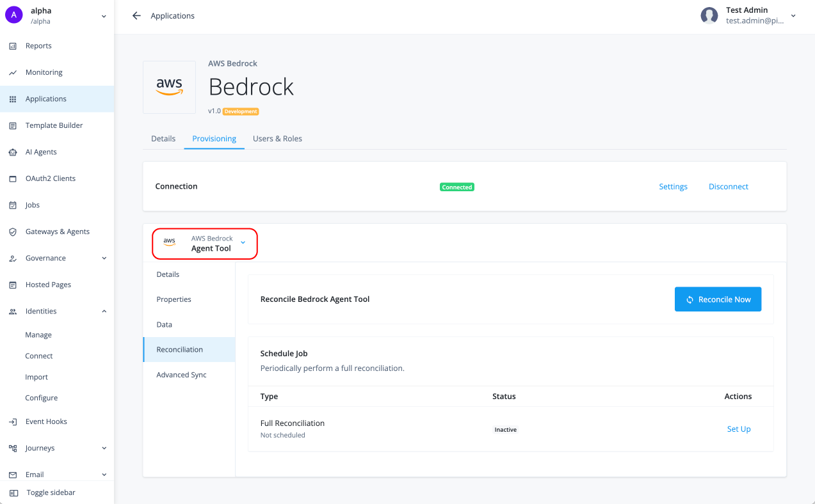Image resolution: width=815 pixels, height=504 pixels.
Task: Open the Data side menu item
Action: (x=189, y=325)
